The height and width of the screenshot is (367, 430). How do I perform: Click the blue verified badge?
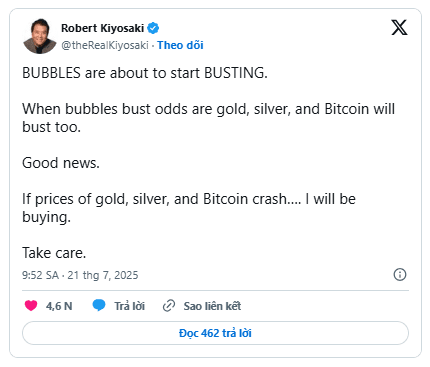tap(153, 28)
